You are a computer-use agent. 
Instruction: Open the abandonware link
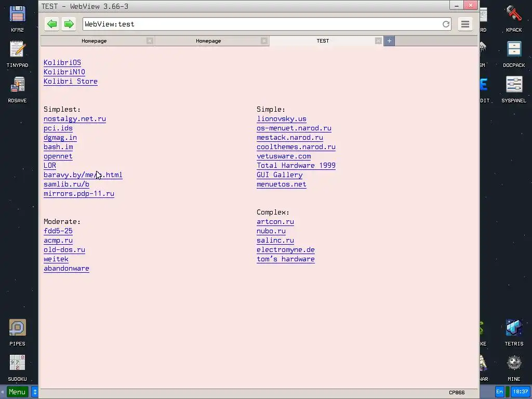click(x=66, y=269)
